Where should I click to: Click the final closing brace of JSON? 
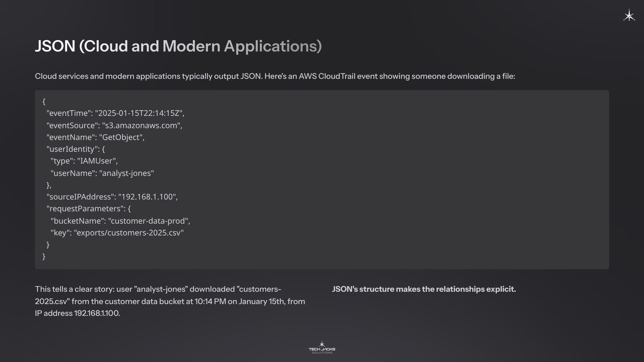click(44, 257)
